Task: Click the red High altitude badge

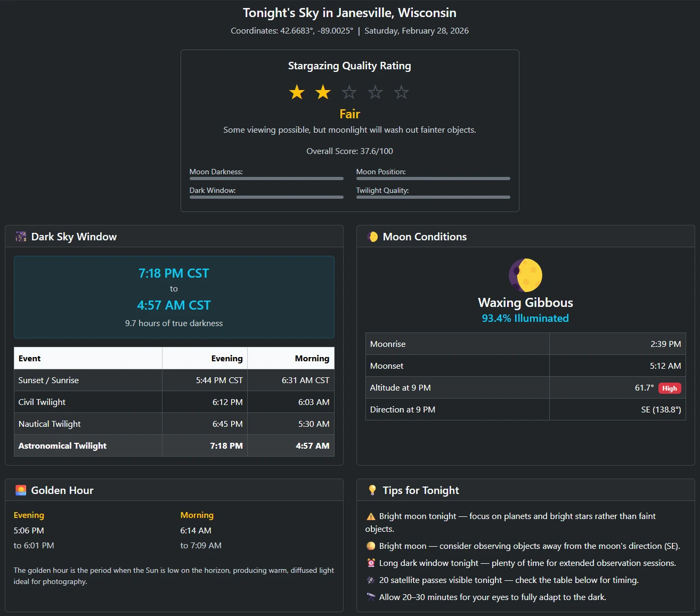Action: 669,388
